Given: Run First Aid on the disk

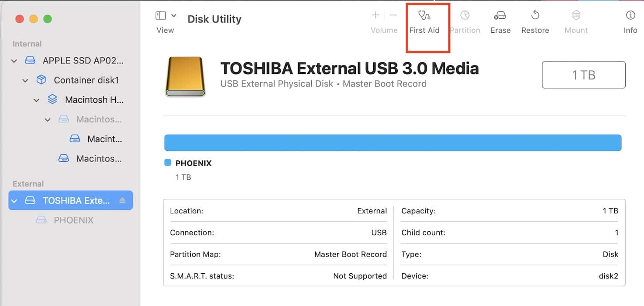Looking at the screenshot, I should (x=424, y=17).
